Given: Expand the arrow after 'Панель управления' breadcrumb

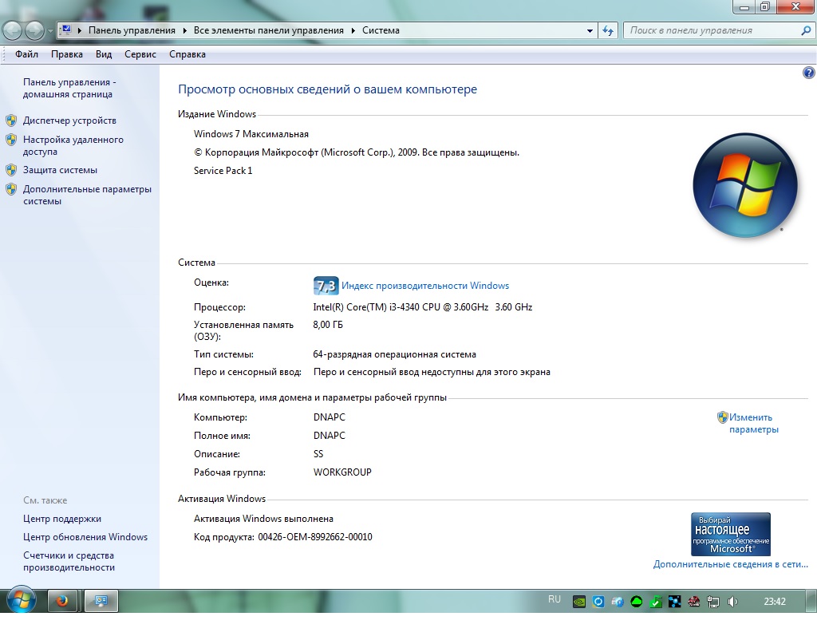Looking at the screenshot, I should pyautogui.click(x=184, y=31).
